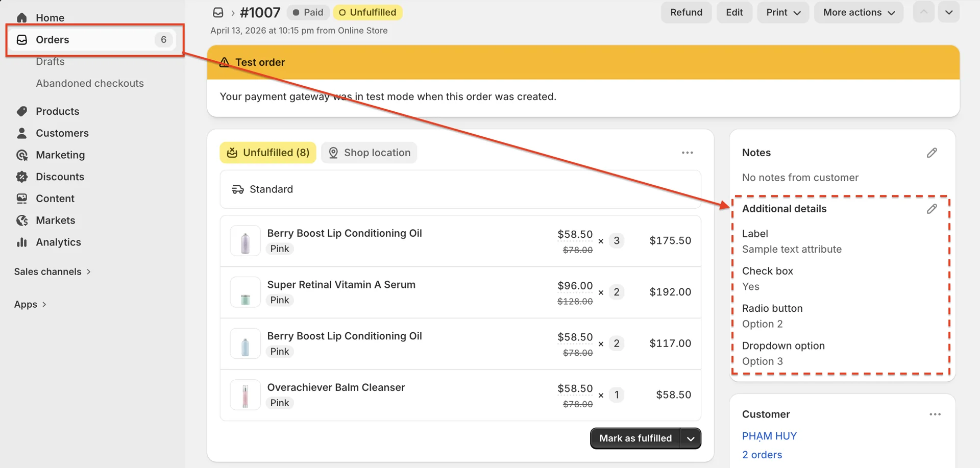The image size is (980, 468).
Task: Open the 2 orders customer link
Action: click(x=762, y=455)
